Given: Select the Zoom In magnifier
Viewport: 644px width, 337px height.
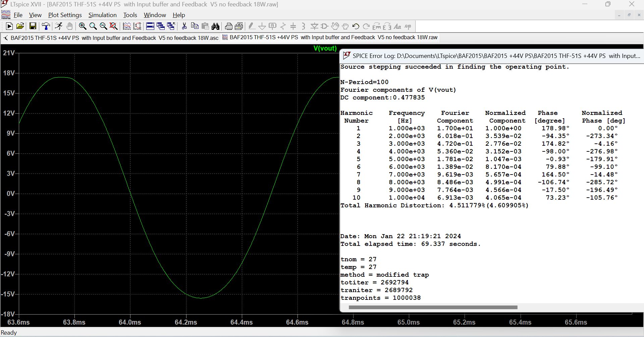Looking at the screenshot, I should coord(83,26).
